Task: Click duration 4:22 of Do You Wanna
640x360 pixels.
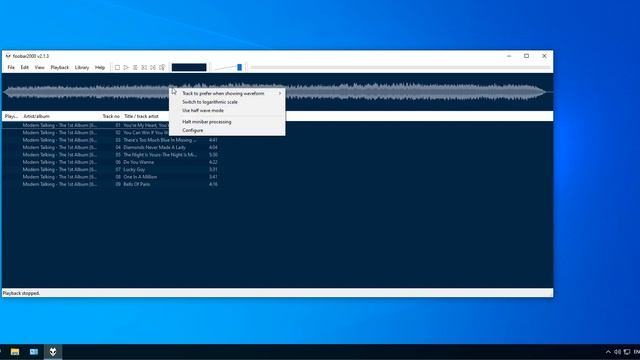Action: click(213, 162)
